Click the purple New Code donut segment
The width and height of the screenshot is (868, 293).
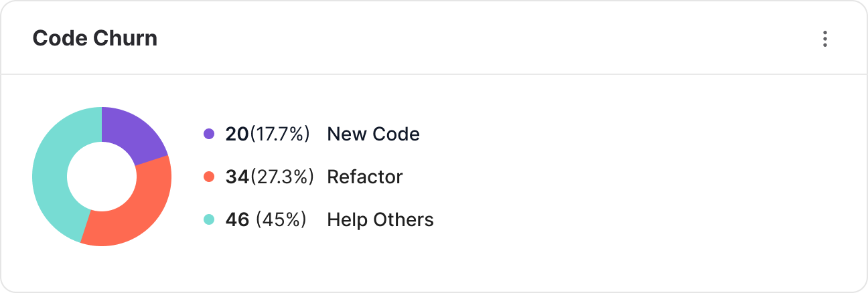131,134
